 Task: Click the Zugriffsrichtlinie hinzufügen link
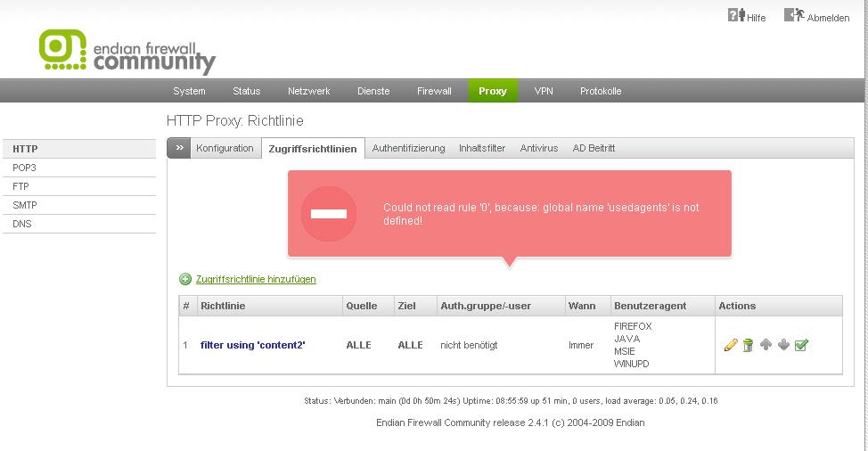(x=256, y=279)
